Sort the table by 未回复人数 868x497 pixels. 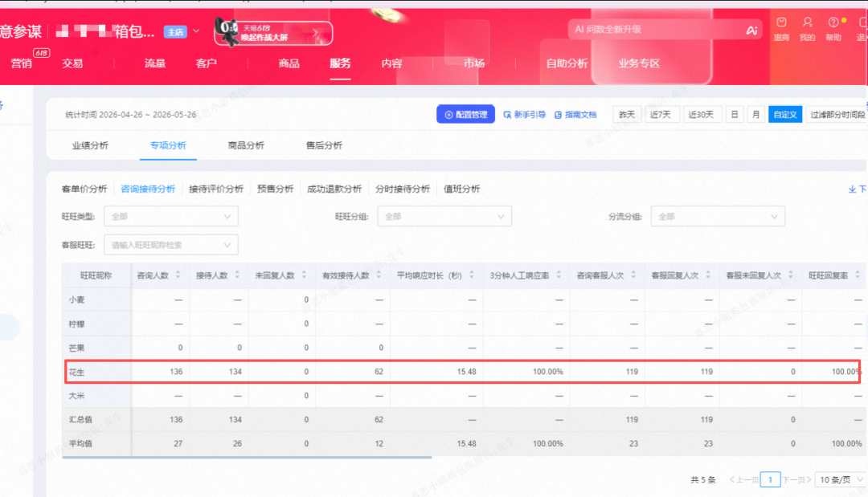click(x=304, y=275)
